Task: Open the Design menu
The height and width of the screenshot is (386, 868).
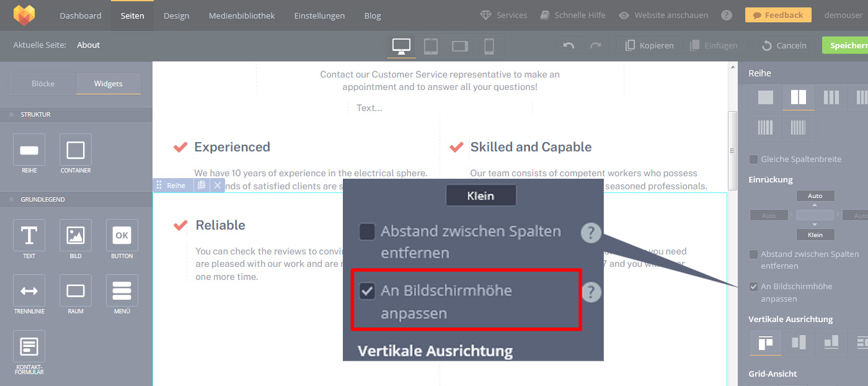Action: click(x=176, y=16)
